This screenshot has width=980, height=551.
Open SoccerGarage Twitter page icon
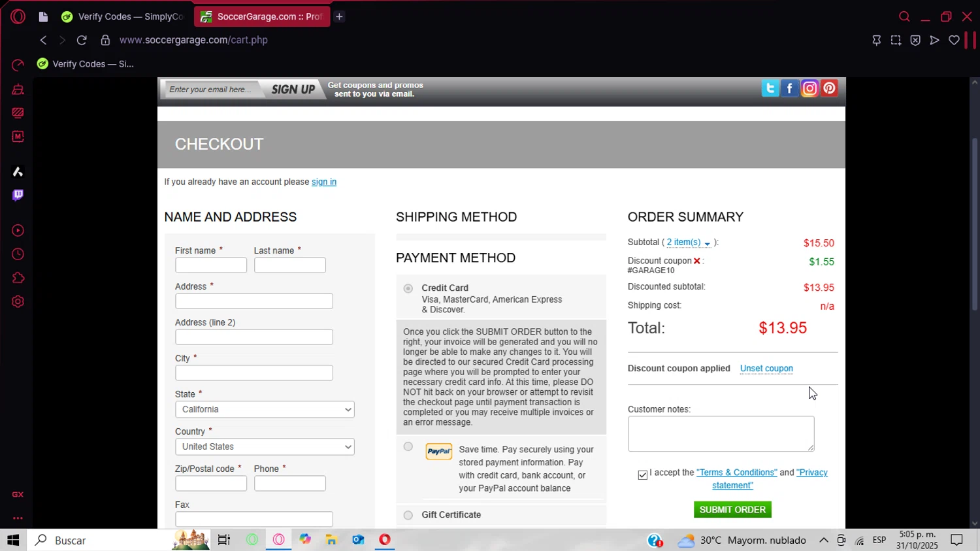click(770, 88)
